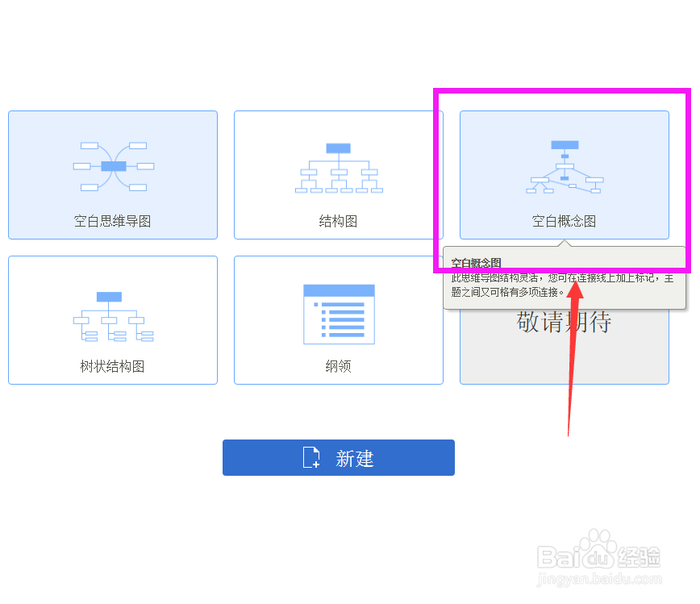Click the 空白概念图 text label
This screenshot has height=604, width=700.
[564, 220]
